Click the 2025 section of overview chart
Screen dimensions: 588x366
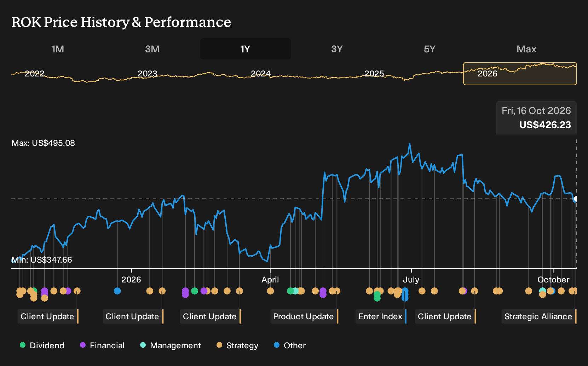(374, 74)
